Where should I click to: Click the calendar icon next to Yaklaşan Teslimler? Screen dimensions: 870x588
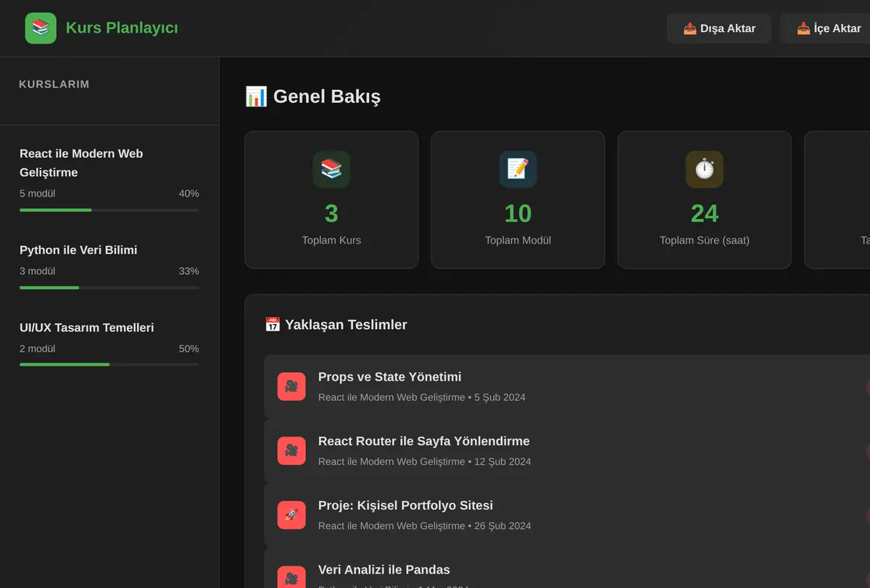(x=273, y=325)
